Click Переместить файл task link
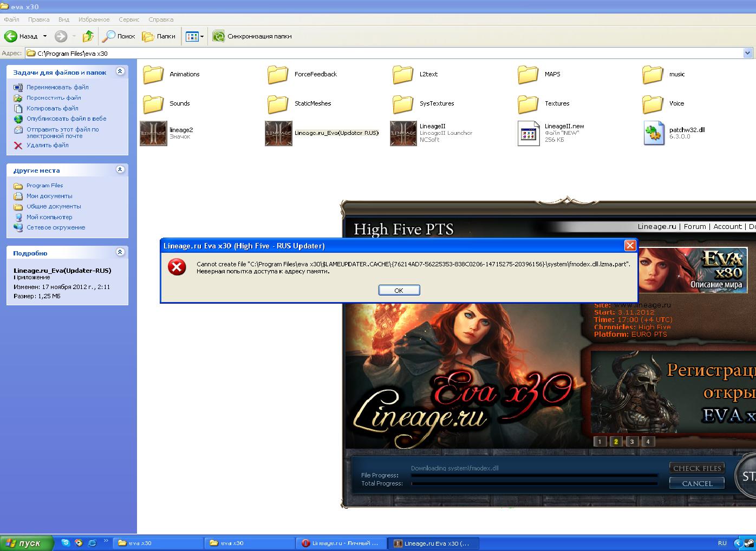The width and height of the screenshot is (756, 551). pos(54,98)
